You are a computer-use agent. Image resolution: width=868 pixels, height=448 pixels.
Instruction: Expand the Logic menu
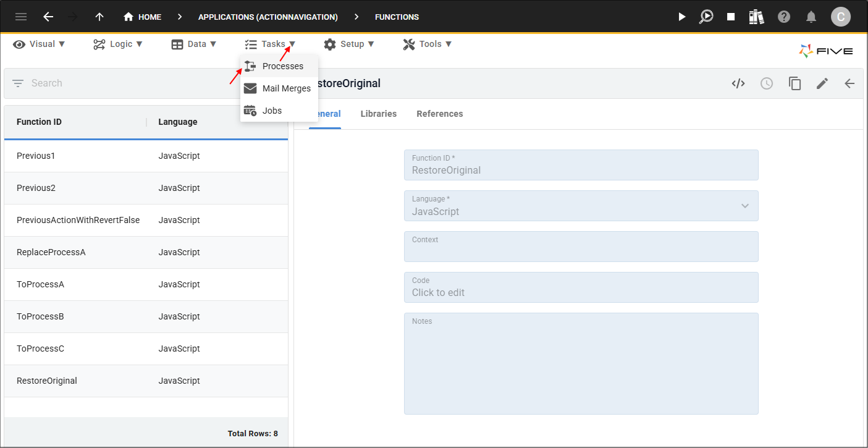point(118,44)
